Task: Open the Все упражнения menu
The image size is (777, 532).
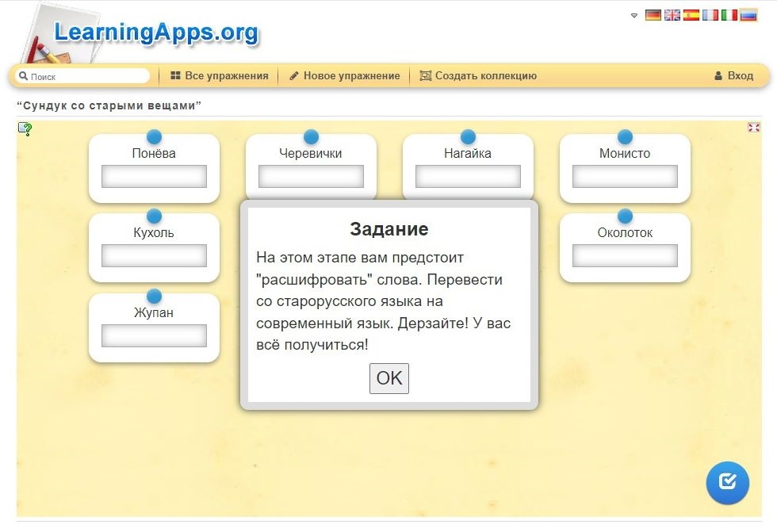Action: pos(220,76)
